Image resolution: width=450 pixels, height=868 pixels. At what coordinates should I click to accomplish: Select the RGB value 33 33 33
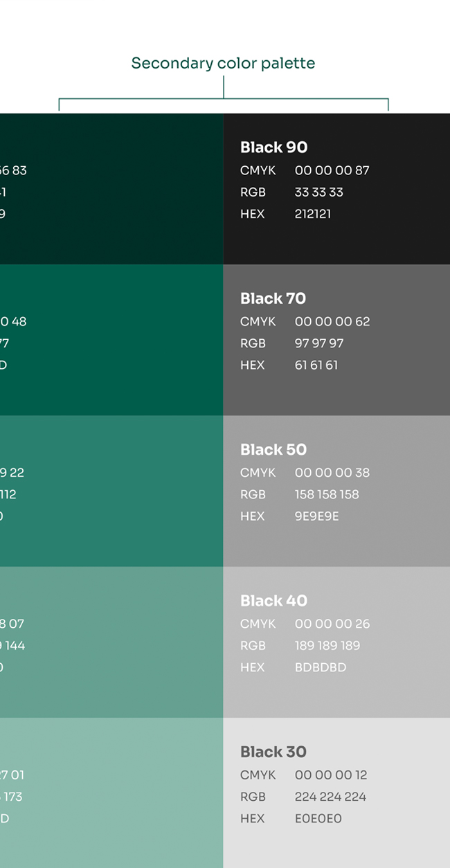319,192
